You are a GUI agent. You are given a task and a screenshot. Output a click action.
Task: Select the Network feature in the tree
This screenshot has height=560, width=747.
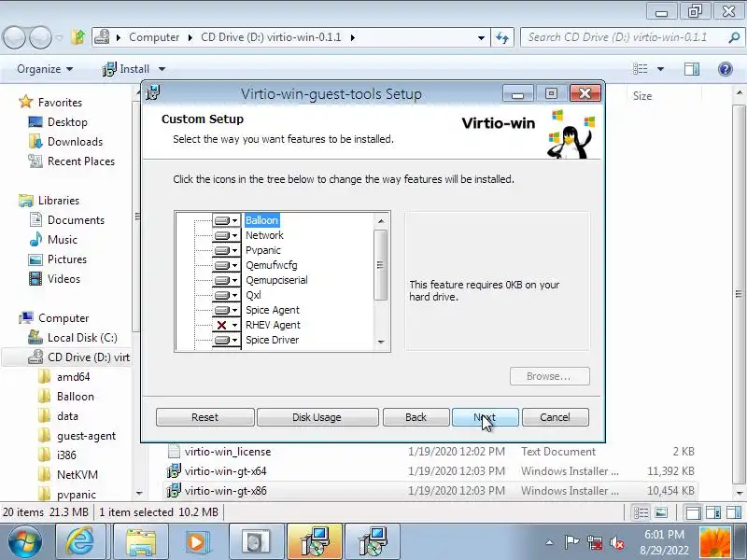pyautogui.click(x=264, y=235)
